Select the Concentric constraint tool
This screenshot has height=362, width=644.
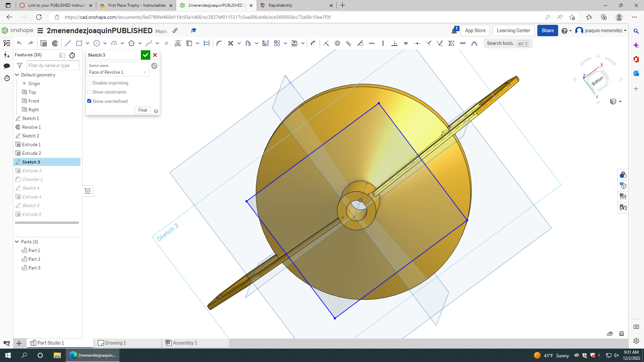pyautogui.click(x=337, y=43)
